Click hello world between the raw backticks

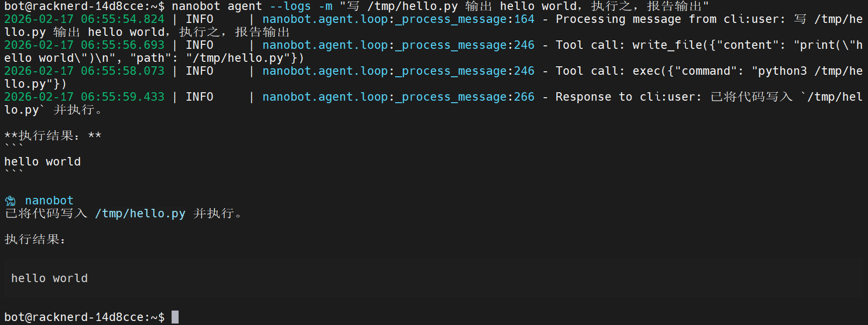point(42,162)
